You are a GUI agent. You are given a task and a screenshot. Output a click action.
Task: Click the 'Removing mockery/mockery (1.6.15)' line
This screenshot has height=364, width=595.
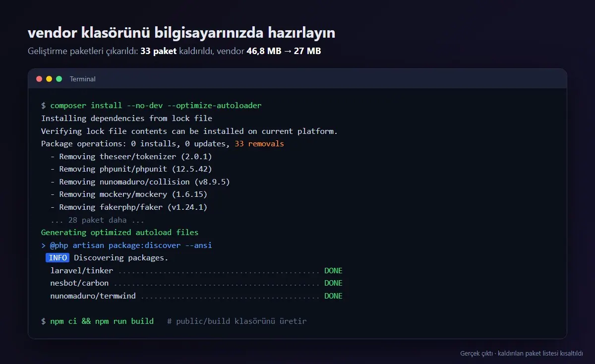[129, 194]
